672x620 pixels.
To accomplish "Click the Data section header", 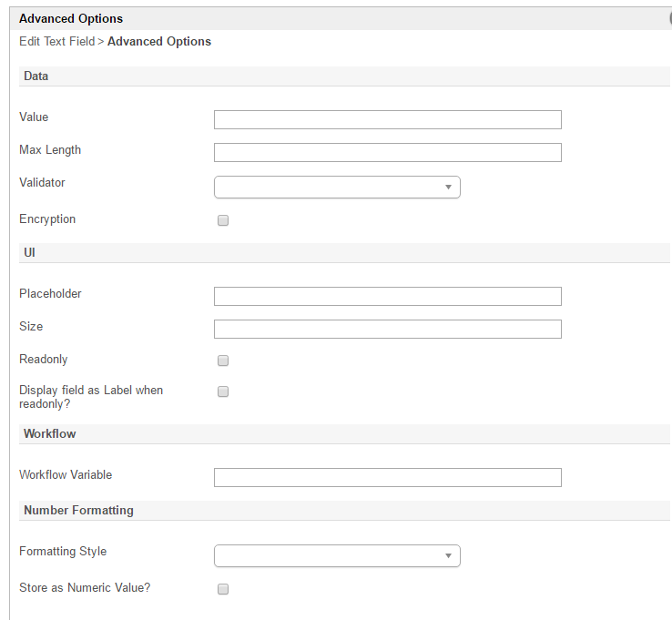I will pyautogui.click(x=36, y=76).
